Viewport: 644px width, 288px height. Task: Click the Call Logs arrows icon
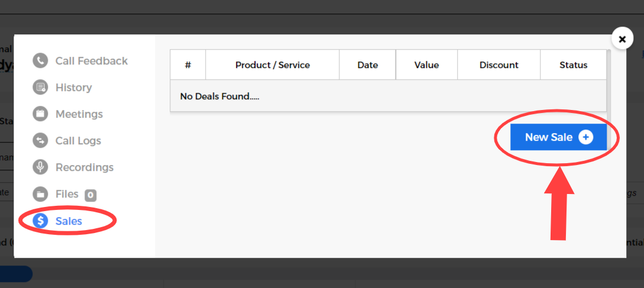[x=40, y=141]
